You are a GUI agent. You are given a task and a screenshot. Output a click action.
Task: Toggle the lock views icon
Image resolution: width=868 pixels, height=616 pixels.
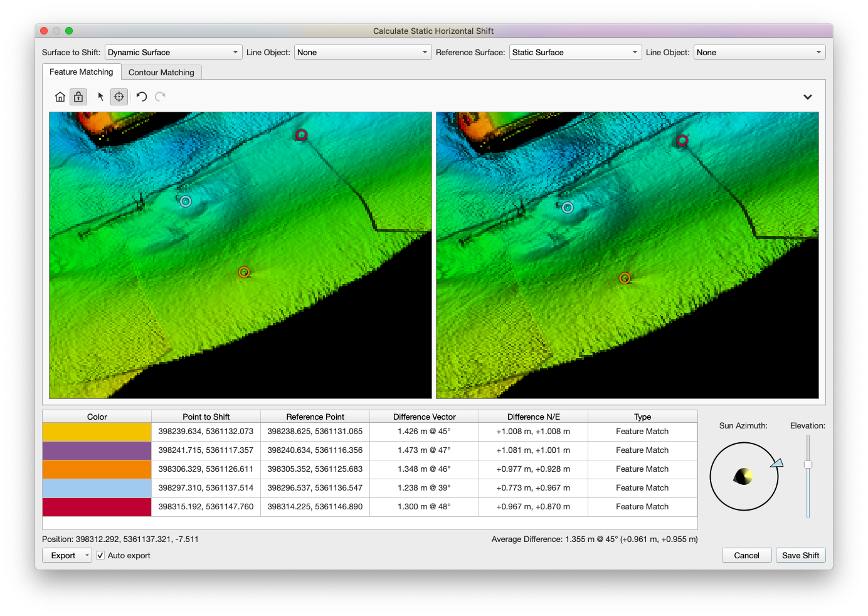point(78,97)
